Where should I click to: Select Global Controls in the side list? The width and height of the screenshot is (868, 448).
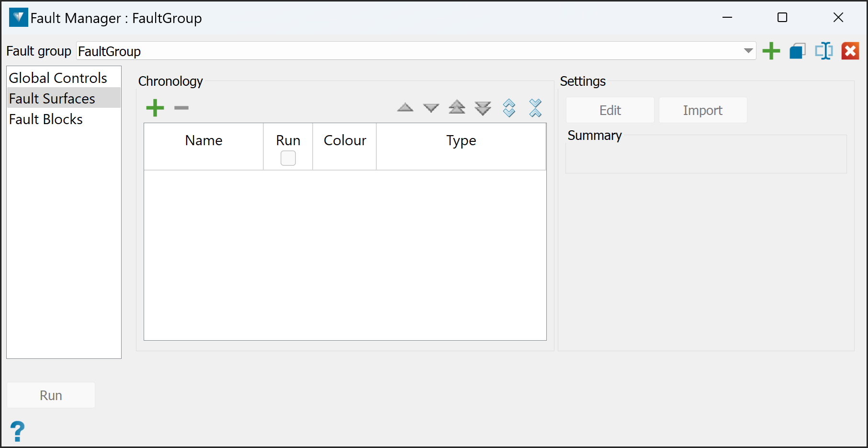pyautogui.click(x=58, y=78)
